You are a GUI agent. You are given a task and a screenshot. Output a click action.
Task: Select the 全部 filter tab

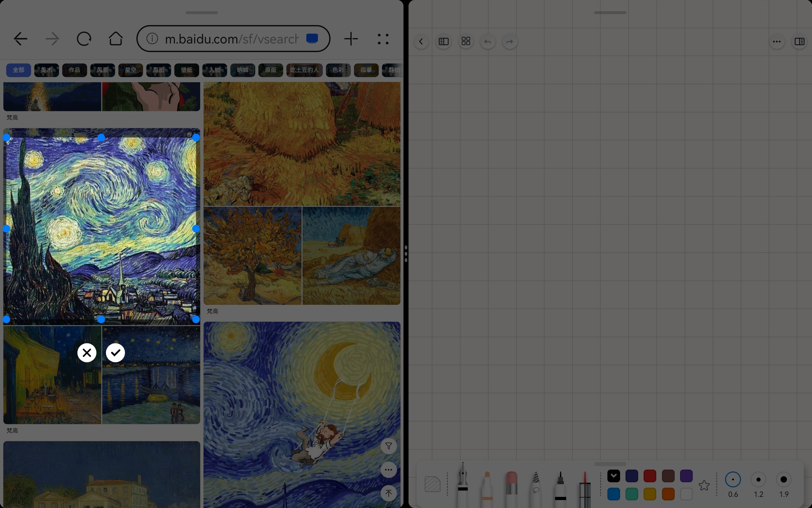tap(18, 70)
